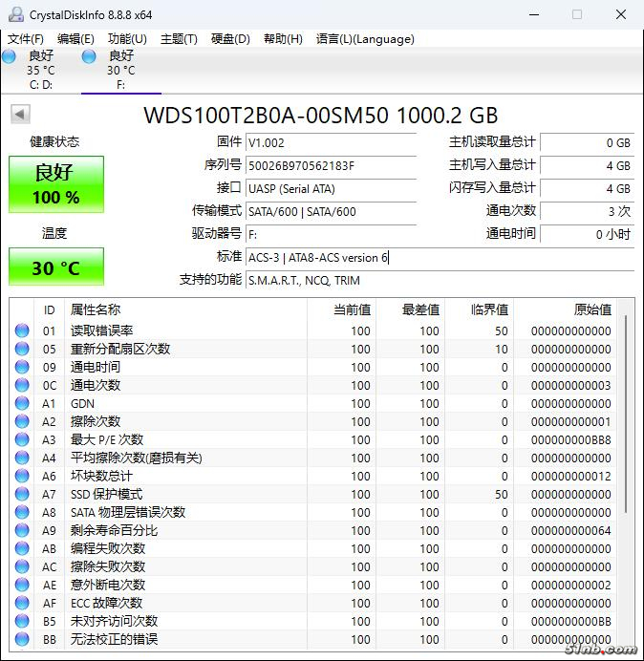
Task: Click status orb for attribute A1 GDN
Action: coord(22,403)
